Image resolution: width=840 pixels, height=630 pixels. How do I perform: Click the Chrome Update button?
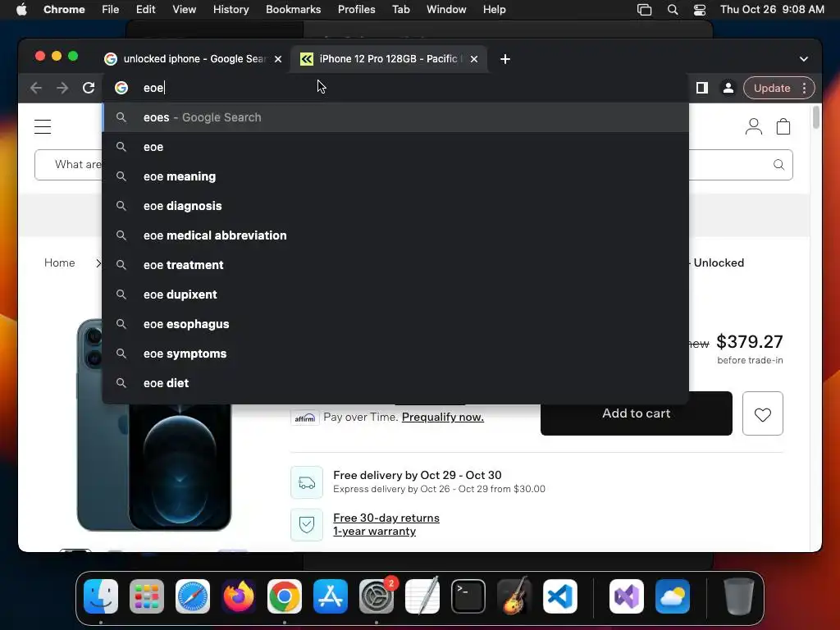772,88
